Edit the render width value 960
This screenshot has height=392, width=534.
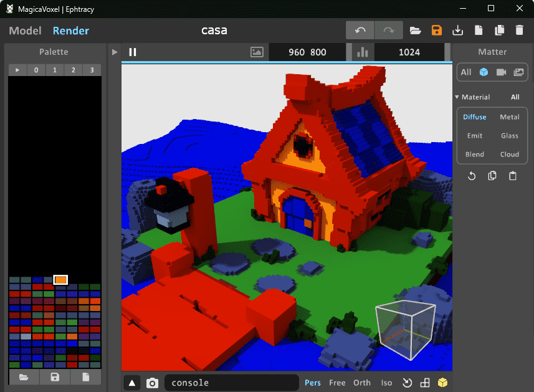(297, 52)
